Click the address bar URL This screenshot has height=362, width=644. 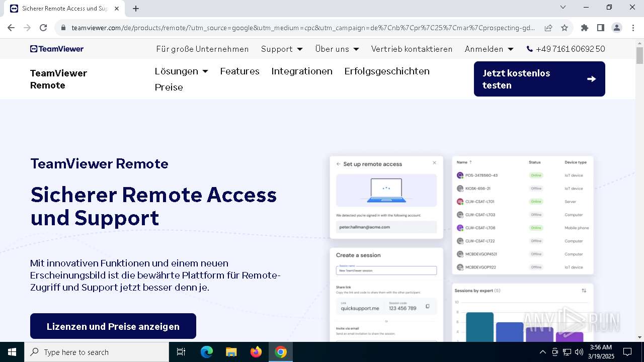click(x=303, y=28)
